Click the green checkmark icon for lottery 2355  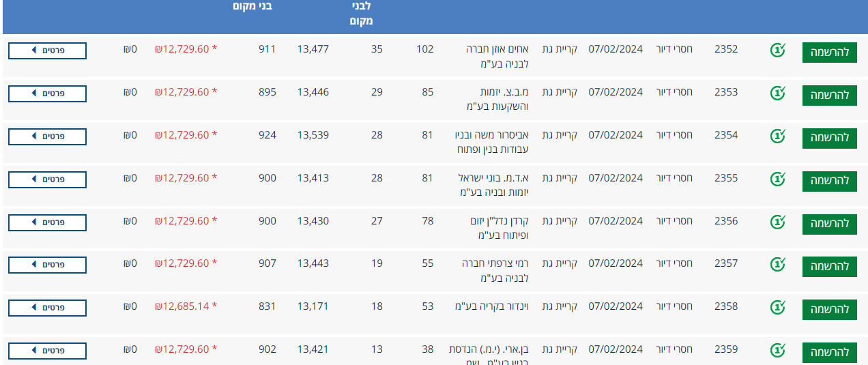point(777,179)
